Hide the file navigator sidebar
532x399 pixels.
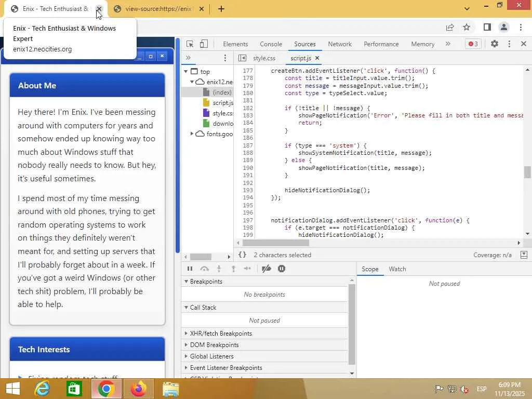click(x=242, y=58)
